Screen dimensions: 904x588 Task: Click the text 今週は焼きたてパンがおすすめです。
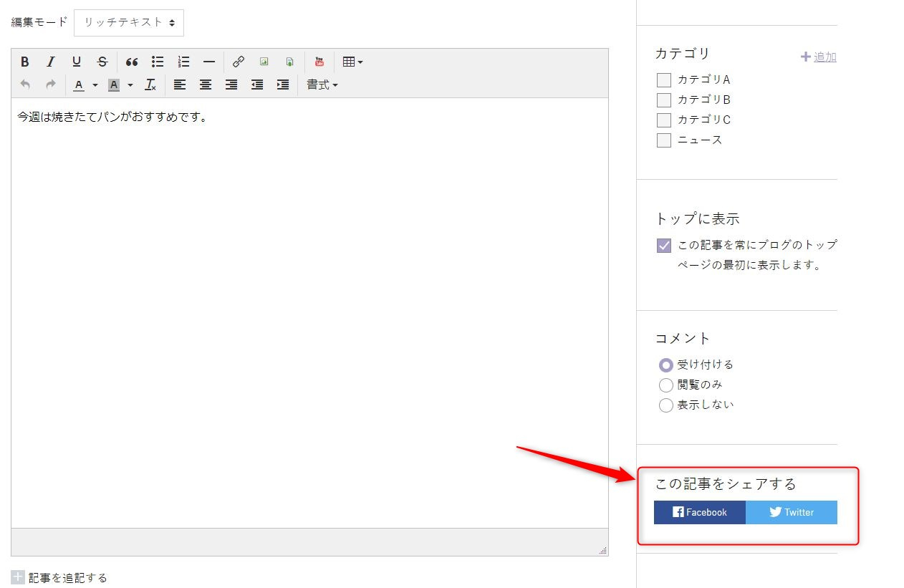[x=112, y=116]
